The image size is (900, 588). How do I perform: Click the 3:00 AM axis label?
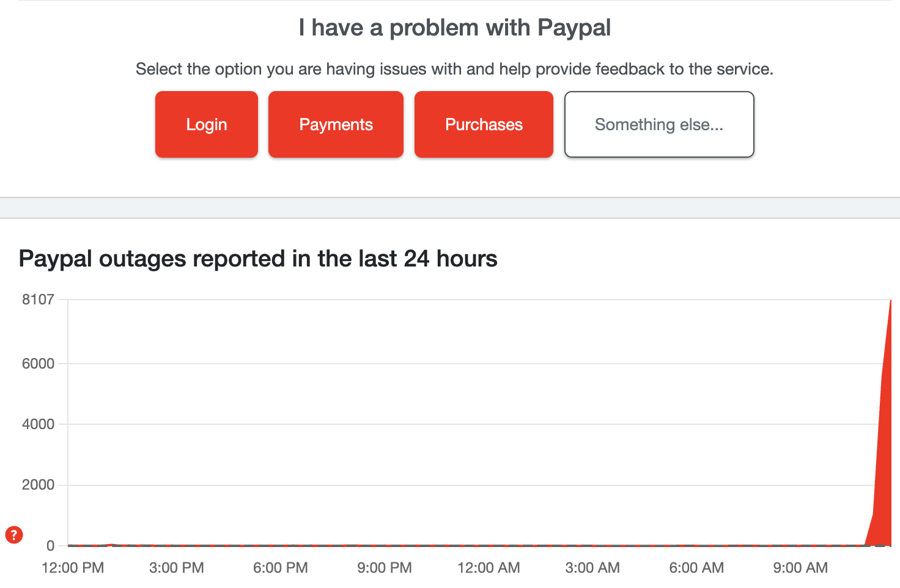coord(591,567)
